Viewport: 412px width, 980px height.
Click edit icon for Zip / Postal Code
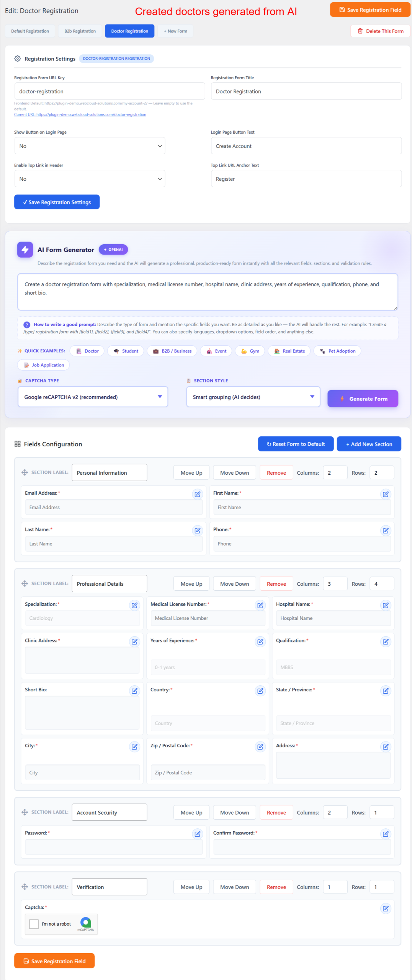click(260, 747)
